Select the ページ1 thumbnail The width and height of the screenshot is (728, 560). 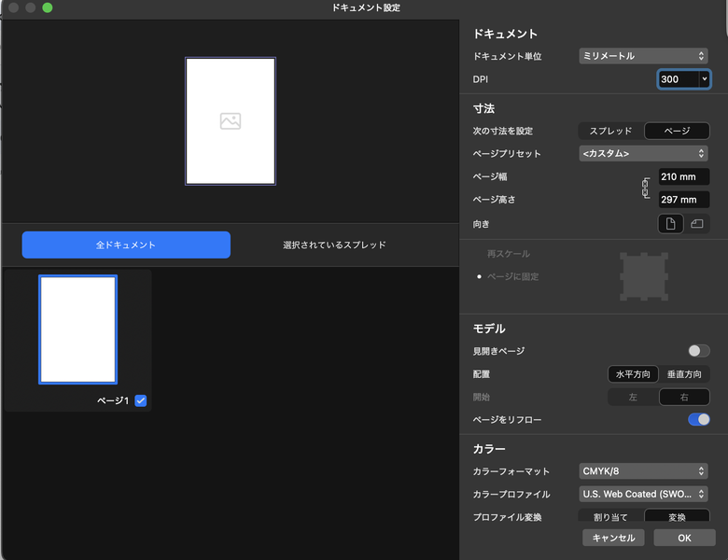78,329
